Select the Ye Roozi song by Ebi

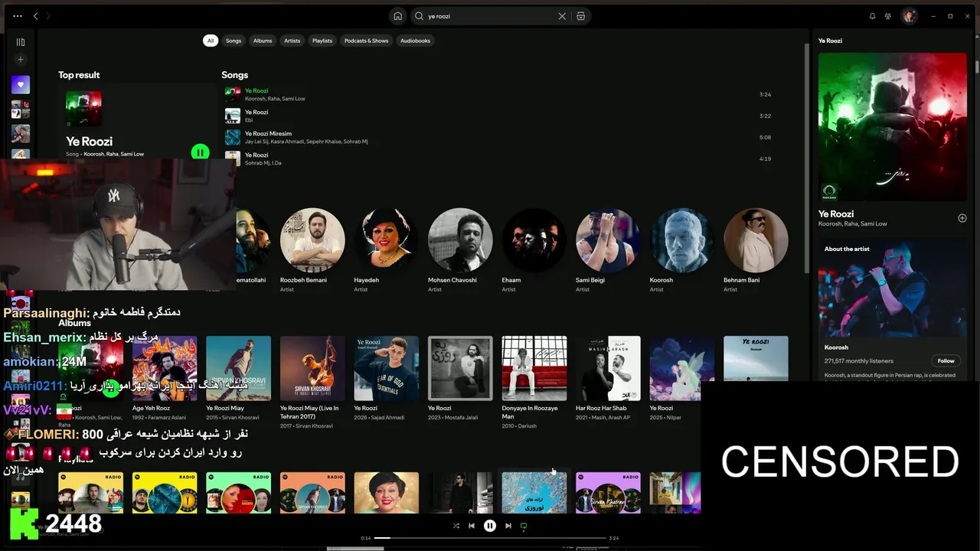498,116
